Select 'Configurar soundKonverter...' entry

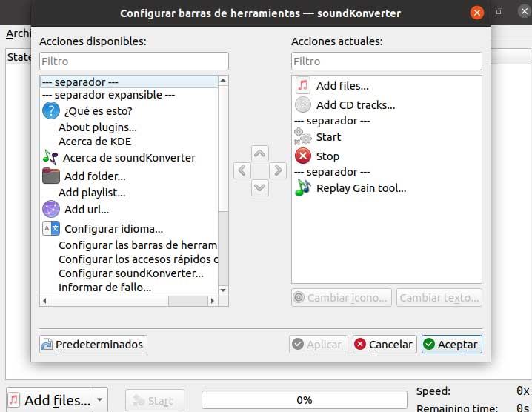coord(131,273)
